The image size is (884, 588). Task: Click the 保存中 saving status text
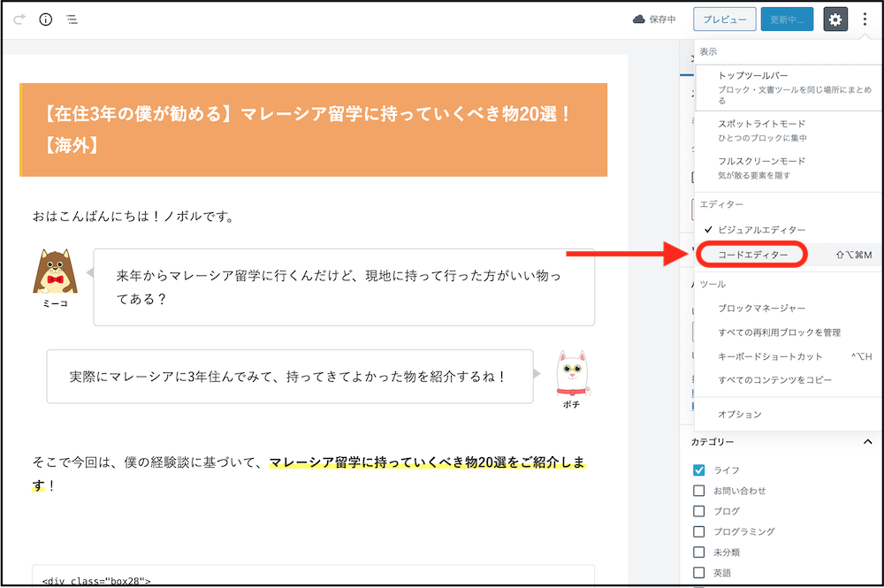(662, 19)
